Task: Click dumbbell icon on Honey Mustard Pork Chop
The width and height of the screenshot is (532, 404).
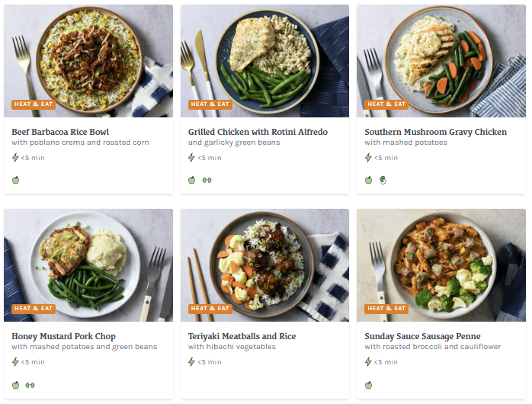Action: pyautogui.click(x=30, y=385)
